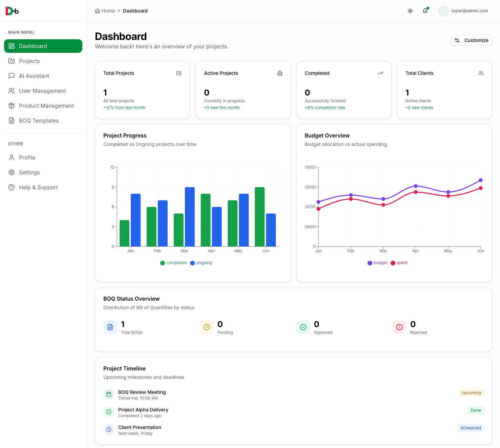This screenshot has width=500, height=448.
Task: Toggle the light theme sun icon
Action: 410,11
